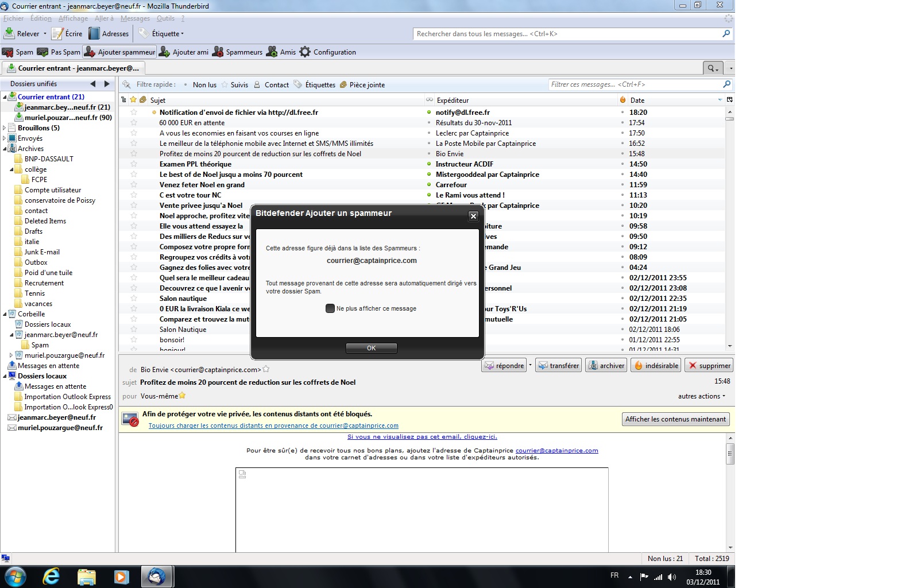Click the Ajouter ami icon
Viewport: 920px width, 588px height.
pyautogui.click(x=164, y=52)
